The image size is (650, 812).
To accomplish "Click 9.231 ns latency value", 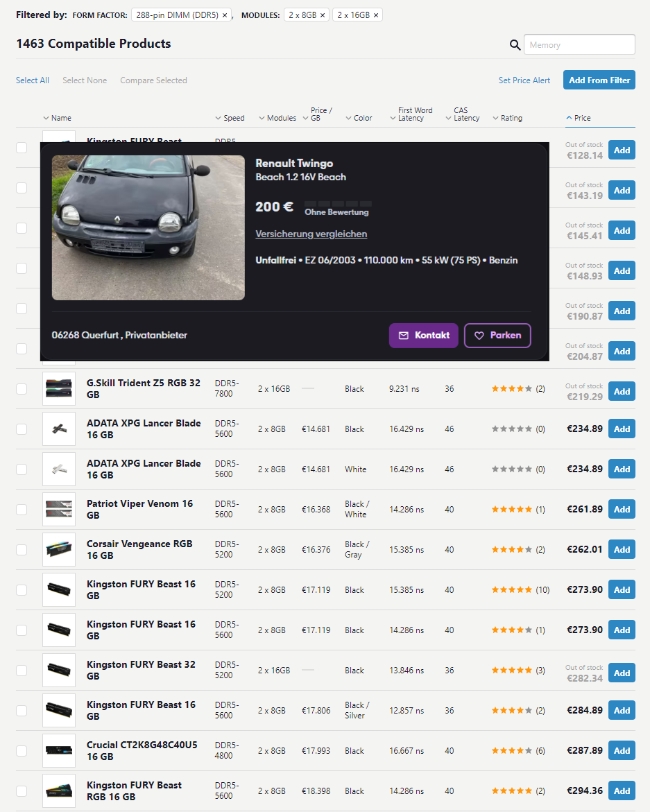I will click(404, 389).
